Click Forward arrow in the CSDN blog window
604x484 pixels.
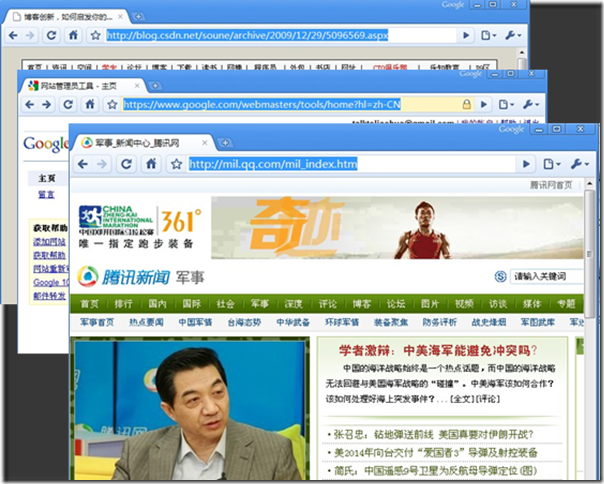click(30, 35)
